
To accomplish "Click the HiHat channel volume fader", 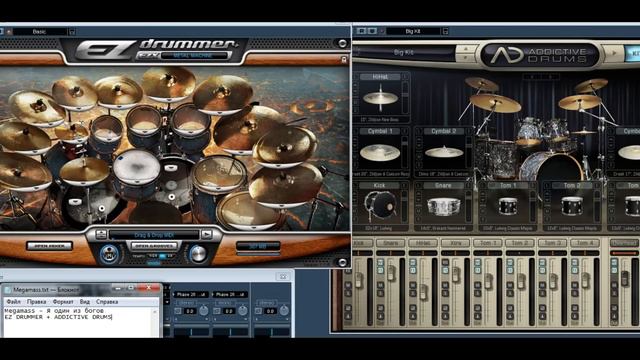I will (423, 292).
